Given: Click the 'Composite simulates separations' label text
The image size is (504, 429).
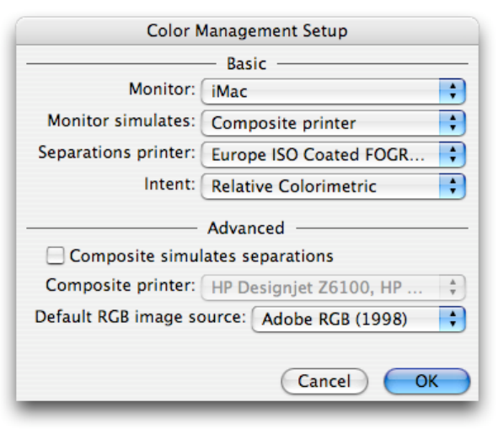Looking at the screenshot, I should click(201, 256).
